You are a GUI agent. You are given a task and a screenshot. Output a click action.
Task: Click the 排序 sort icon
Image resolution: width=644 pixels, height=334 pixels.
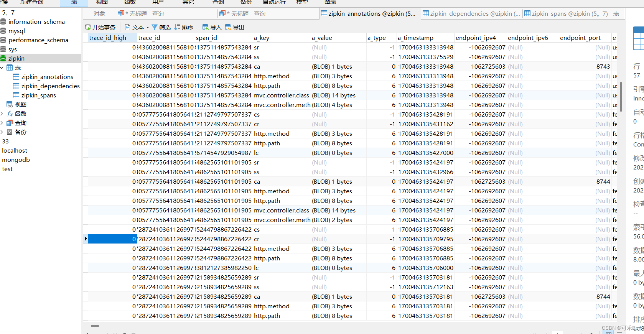click(177, 27)
